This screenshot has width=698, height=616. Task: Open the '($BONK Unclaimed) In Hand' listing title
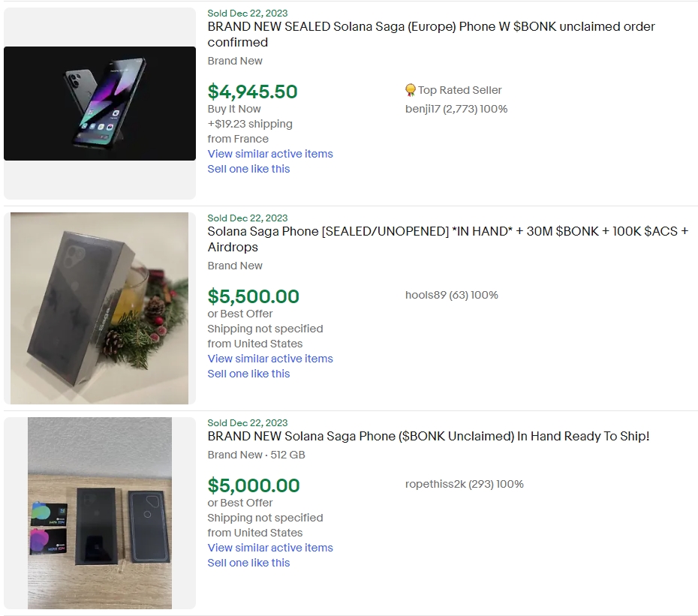pos(428,436)
